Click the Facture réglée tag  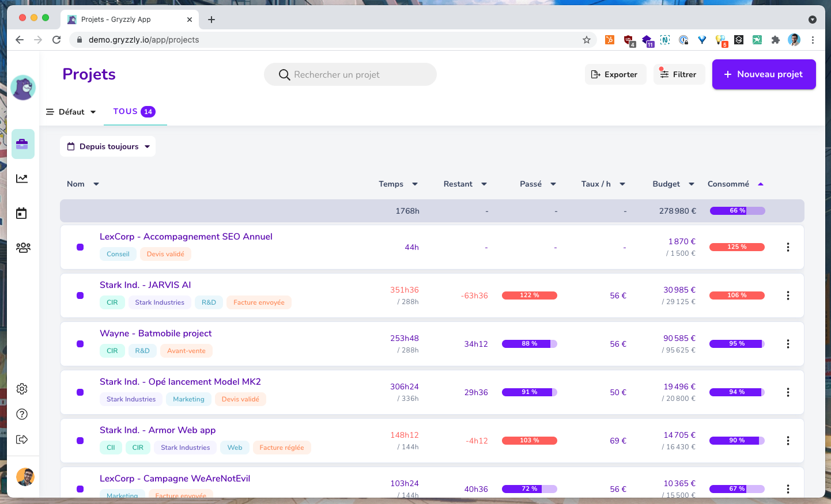coord(282,448)
